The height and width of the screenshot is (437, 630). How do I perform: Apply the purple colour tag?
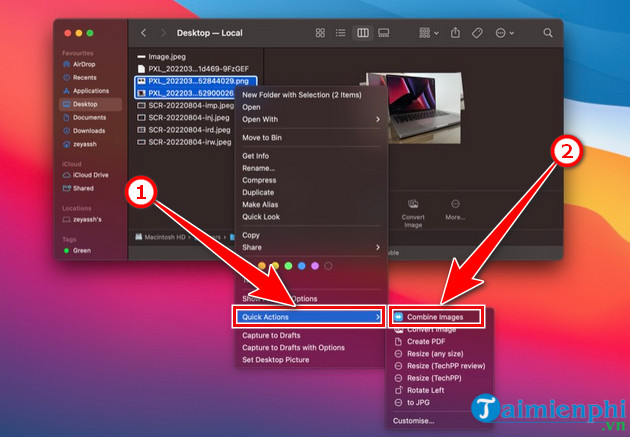tap(315, 266)
